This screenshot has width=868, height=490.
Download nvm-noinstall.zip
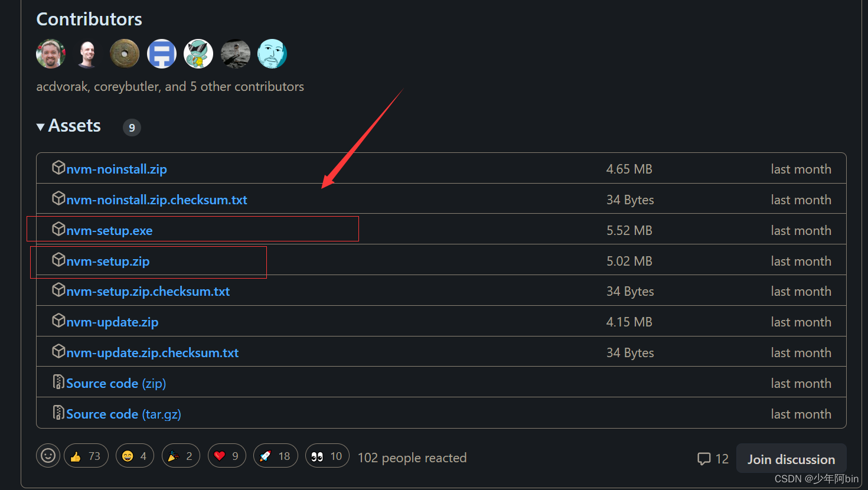116,169
